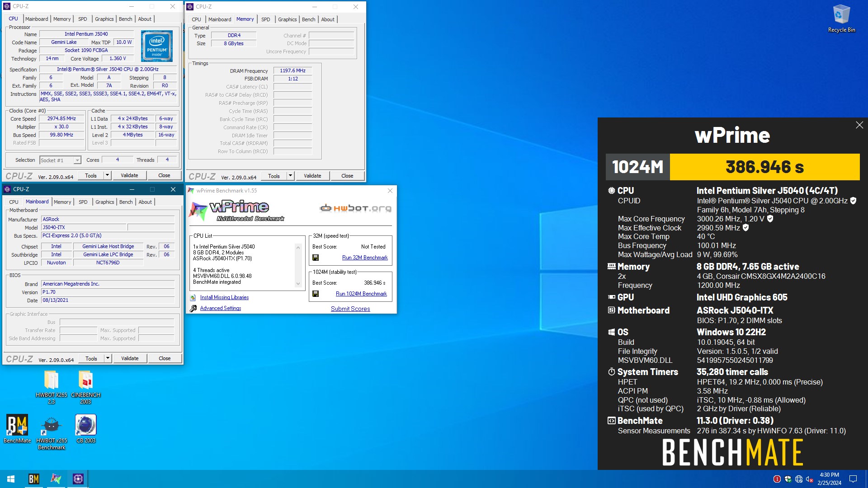This screenshot has height=488, width=868.
Task: Open Memory tab in Mainboard CPU-Z window
Action: (62, 202)
